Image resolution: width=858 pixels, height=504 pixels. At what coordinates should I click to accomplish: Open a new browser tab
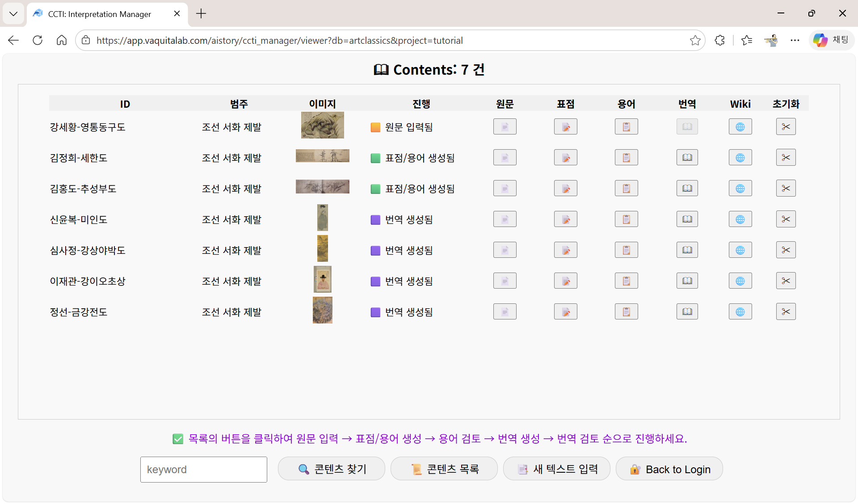(x=201, y=13)
